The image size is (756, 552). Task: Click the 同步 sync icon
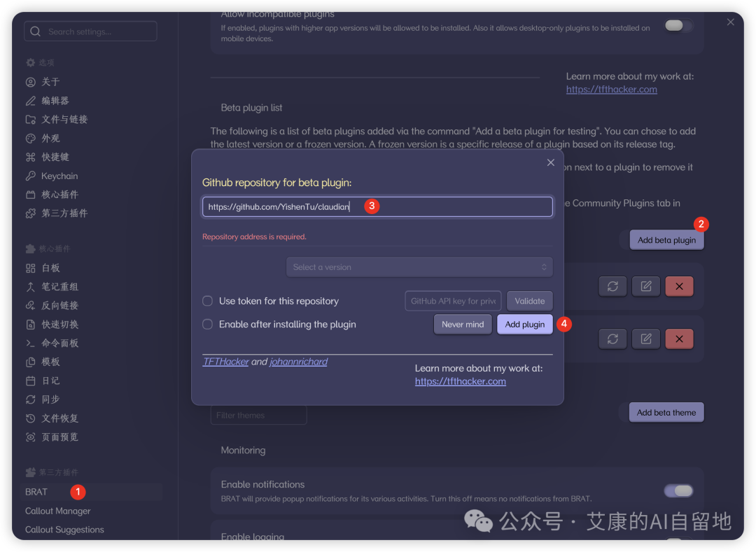pyautogui.click(x=30, y=399)
